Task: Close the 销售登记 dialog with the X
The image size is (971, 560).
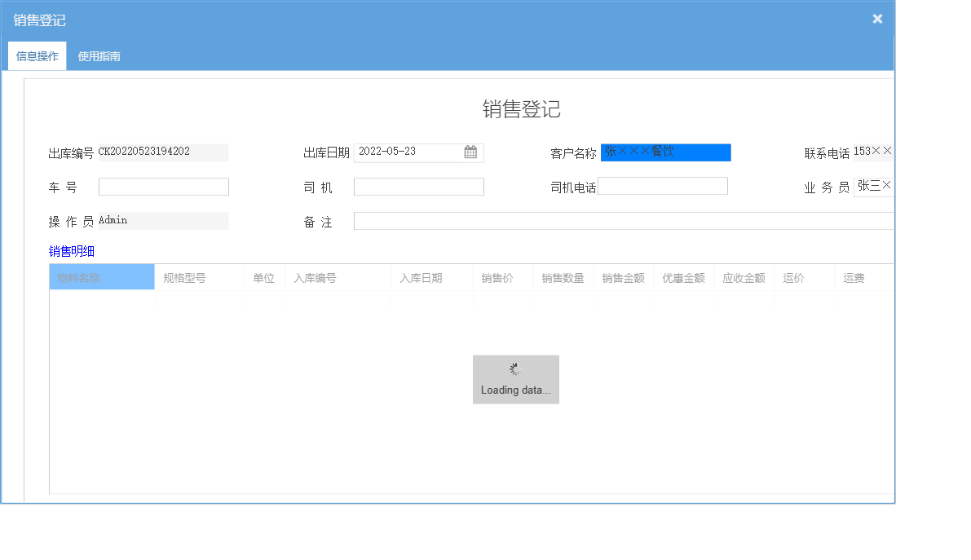Action: [x=876, y=19]
